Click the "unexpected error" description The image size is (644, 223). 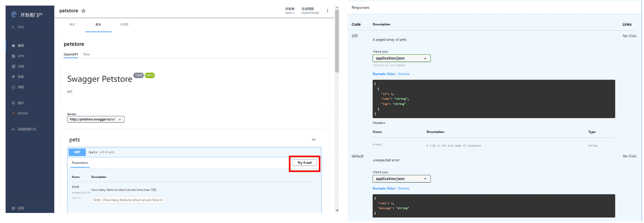click(x=386, y=160)
